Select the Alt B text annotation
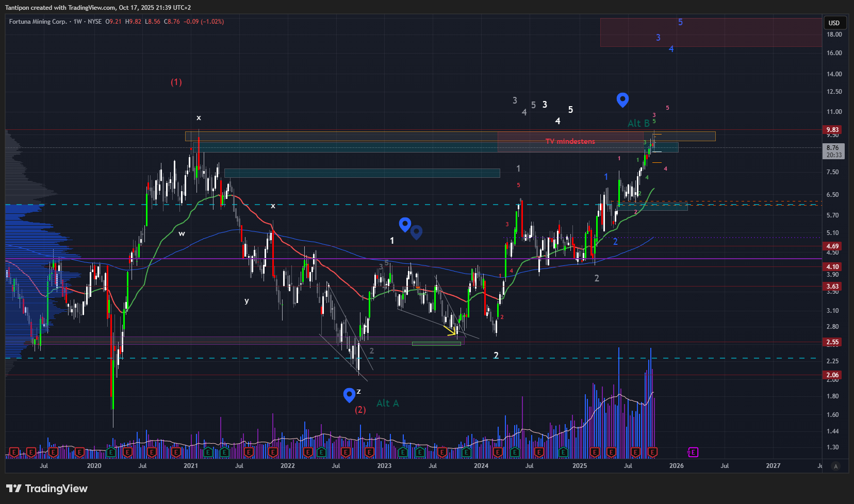The height and width of the screenshot is (504, 854). pos(638,123)
